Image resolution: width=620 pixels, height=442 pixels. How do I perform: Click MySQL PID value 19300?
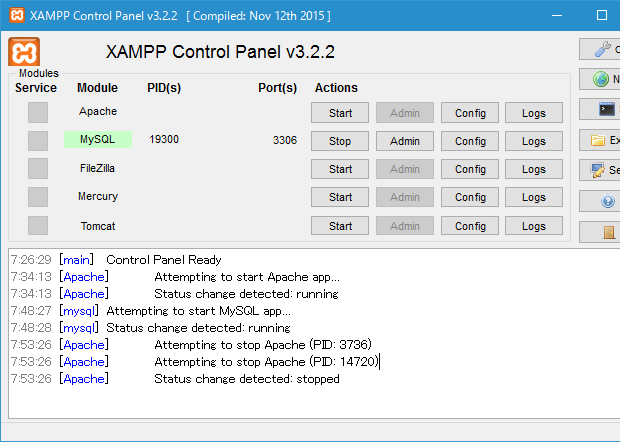(164, 140)
